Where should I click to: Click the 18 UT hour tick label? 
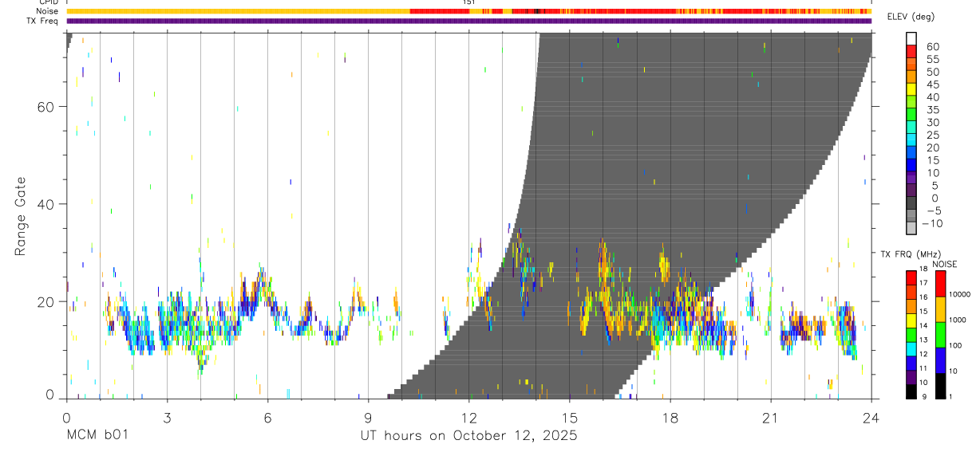coord(670,418)
